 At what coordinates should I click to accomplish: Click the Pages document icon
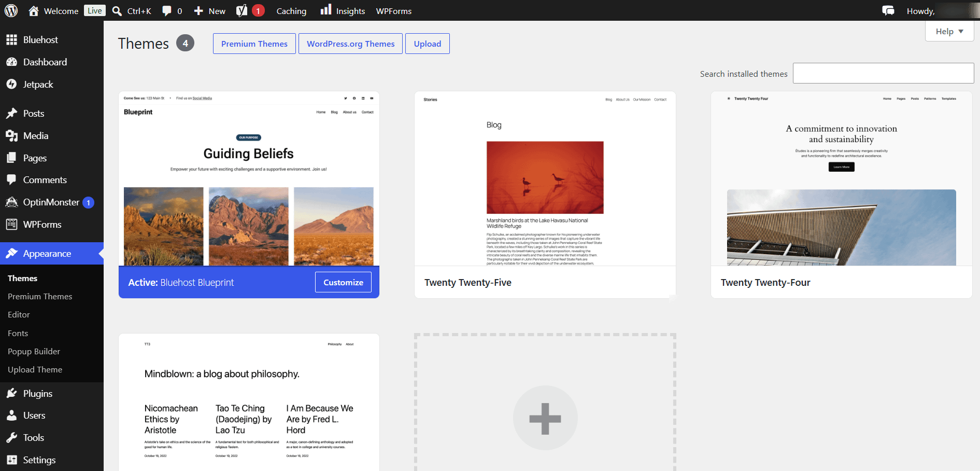pos(11,158)
